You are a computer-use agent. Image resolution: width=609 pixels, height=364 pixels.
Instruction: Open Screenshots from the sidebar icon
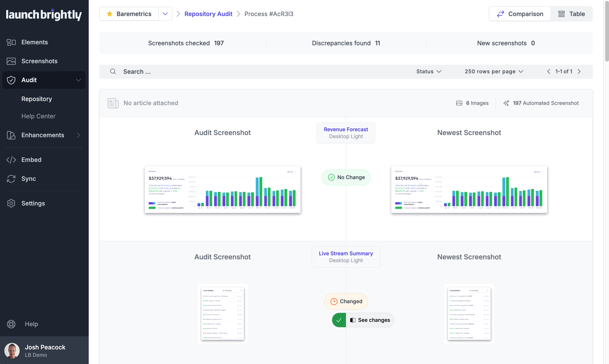11,61
